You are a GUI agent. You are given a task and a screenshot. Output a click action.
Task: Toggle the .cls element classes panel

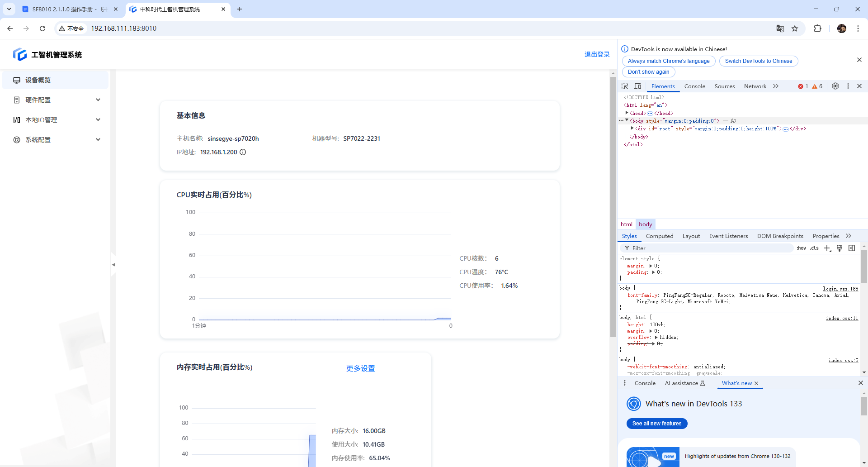tap(814, 248)
